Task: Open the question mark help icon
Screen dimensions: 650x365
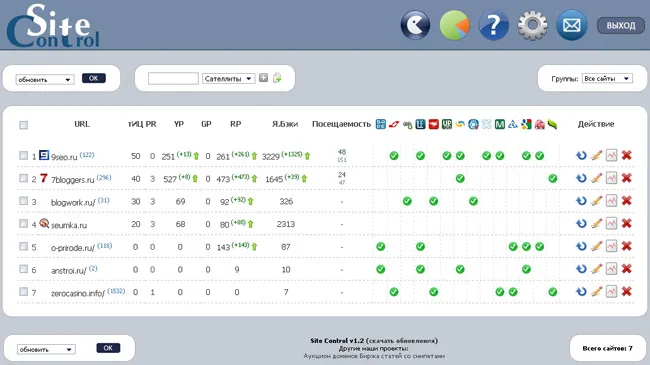Action: tap(493, 25)
